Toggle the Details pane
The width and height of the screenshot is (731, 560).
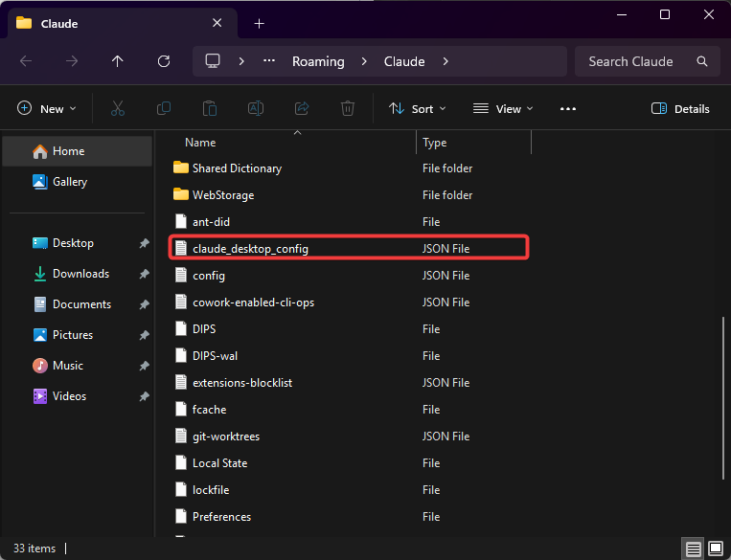click(680, 108)
